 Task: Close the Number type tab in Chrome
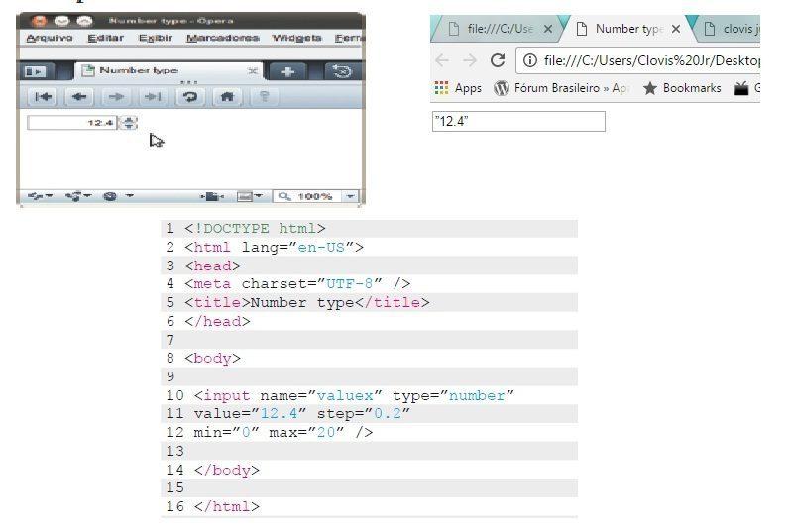(676, 29)
